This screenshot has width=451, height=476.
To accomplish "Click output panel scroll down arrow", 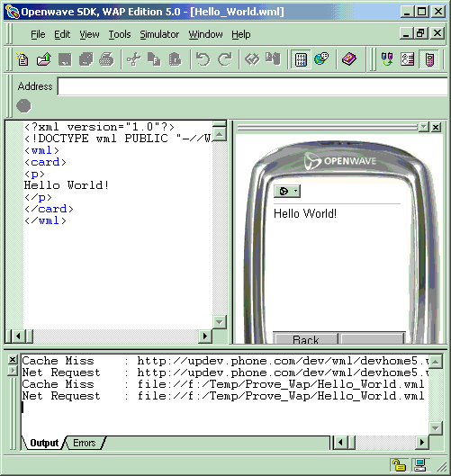I will pos(436,428).
